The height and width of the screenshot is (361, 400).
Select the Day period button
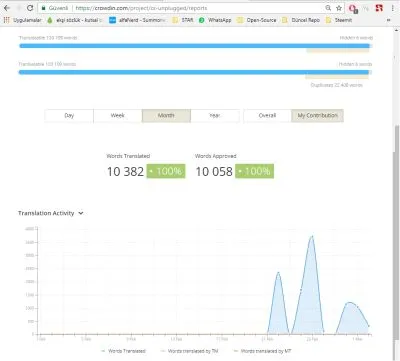click(x=69, y=116)
